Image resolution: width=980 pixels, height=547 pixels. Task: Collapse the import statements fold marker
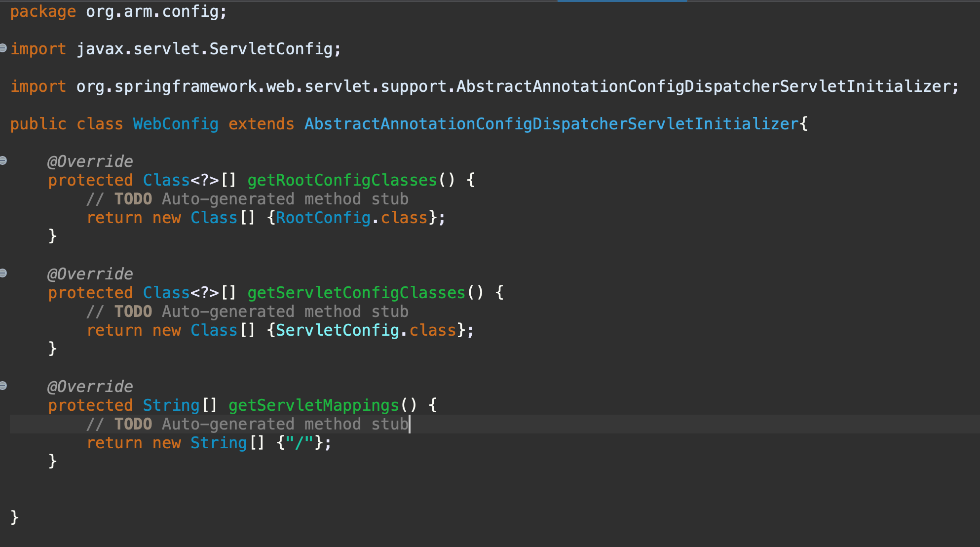coord(3,48)
